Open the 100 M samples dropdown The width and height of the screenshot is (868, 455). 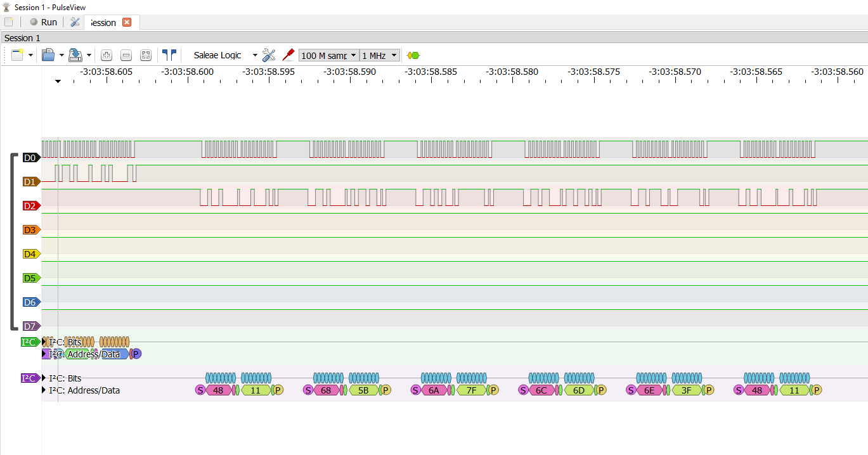point(328,55)
